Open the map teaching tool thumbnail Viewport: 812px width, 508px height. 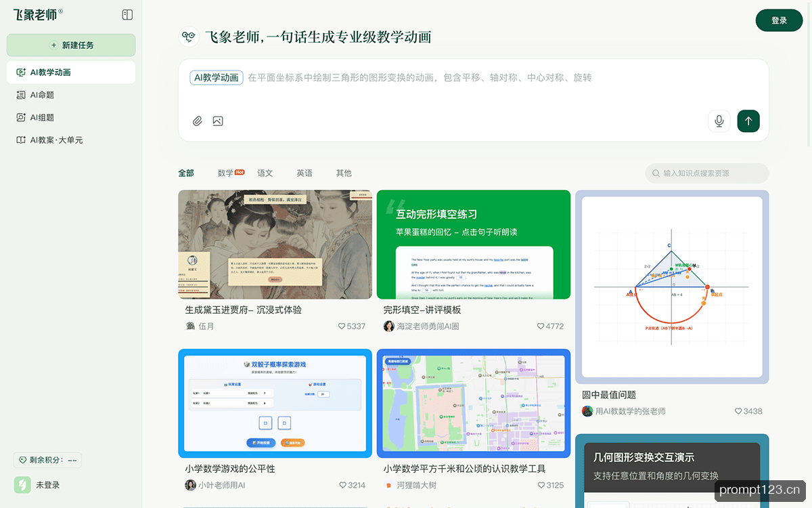pyautogui.click(x=474, y=404)
